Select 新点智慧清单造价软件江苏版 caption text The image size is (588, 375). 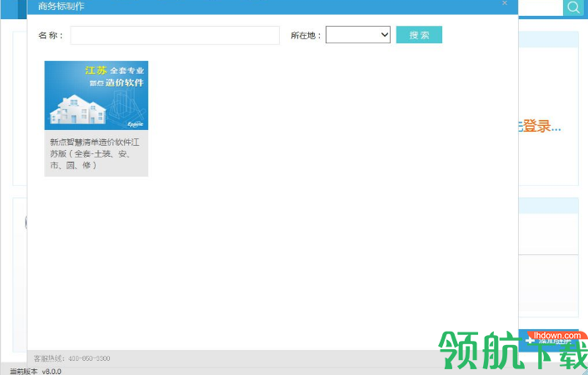click(x=94, y=153)
